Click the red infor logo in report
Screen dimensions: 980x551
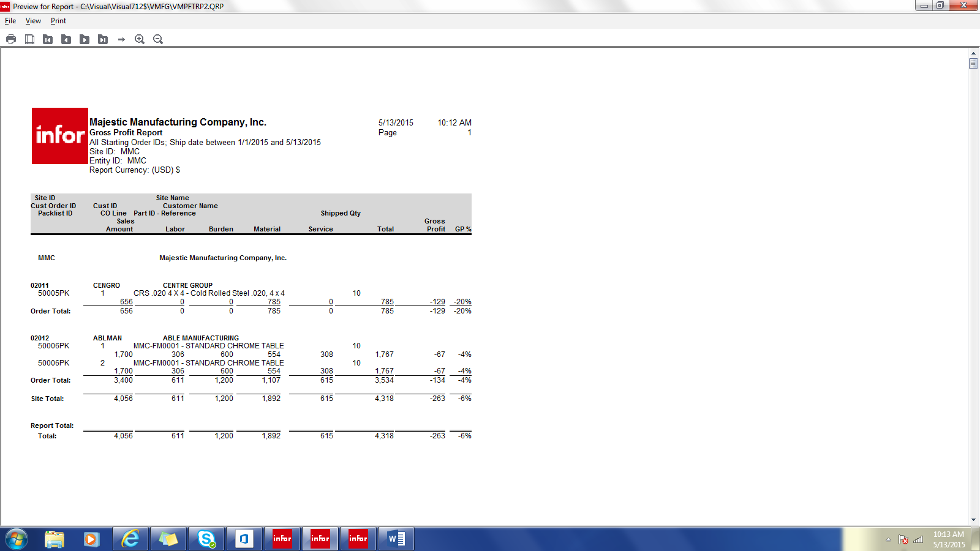coord(60,136)
